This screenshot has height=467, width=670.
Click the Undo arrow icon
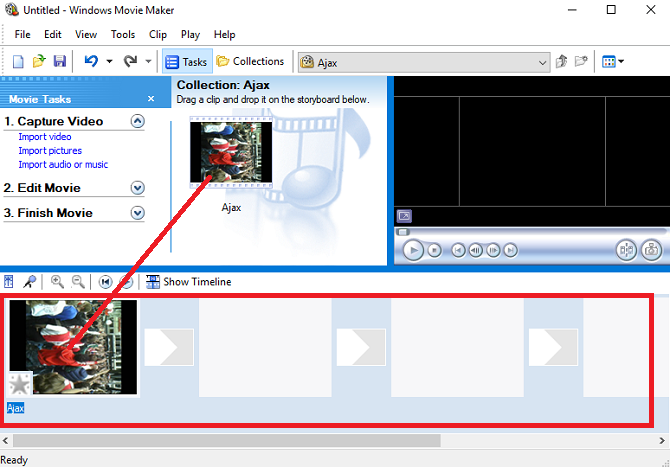point(91,61)
